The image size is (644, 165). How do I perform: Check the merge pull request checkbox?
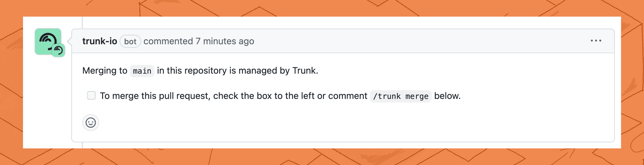[x=91, y=95]
